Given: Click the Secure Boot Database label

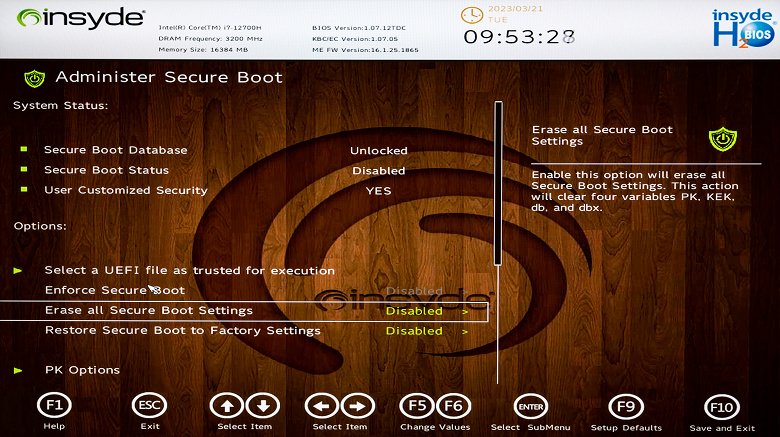Looking at the screenshot, I should (115, 150).
